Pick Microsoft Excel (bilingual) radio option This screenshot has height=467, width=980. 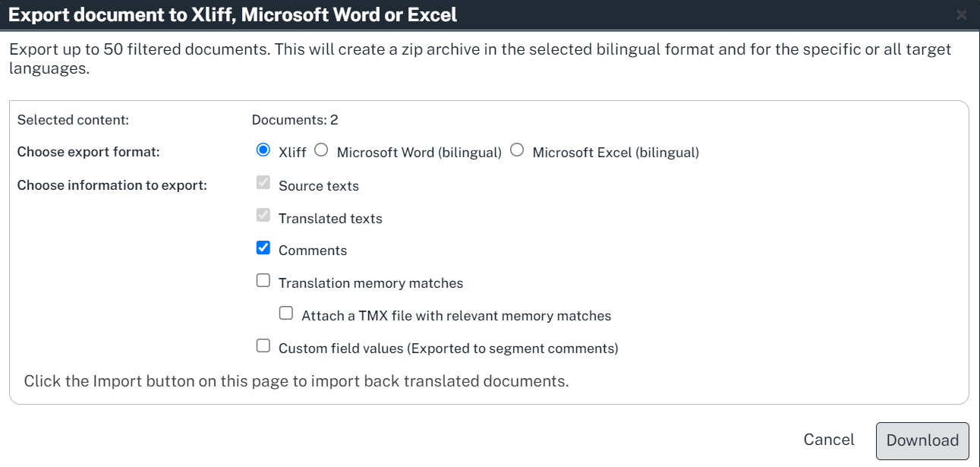(x=517, y=150)
